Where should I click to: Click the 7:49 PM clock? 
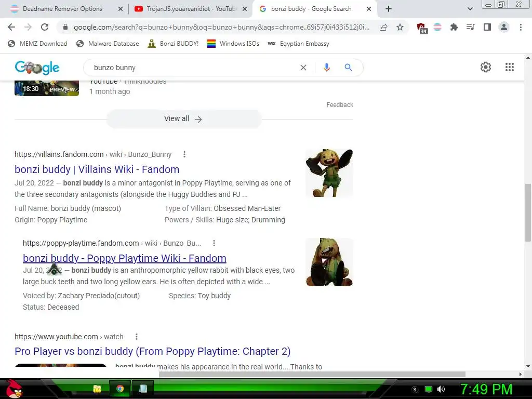coord(486,390)
